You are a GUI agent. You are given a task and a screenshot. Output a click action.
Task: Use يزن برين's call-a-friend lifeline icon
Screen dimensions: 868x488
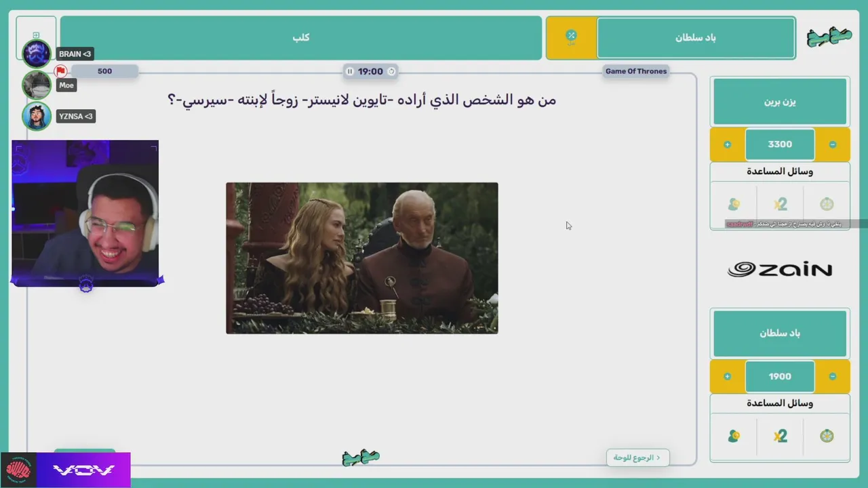(733, 204)
